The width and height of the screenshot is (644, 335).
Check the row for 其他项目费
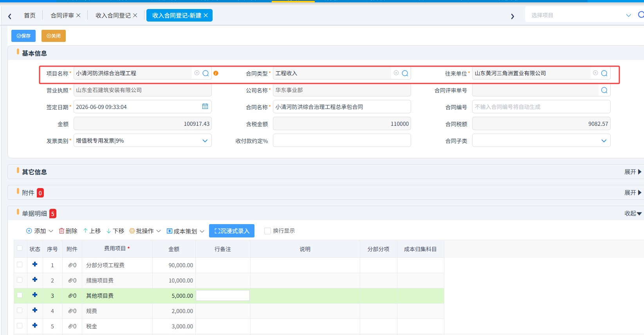coord(20,295)
